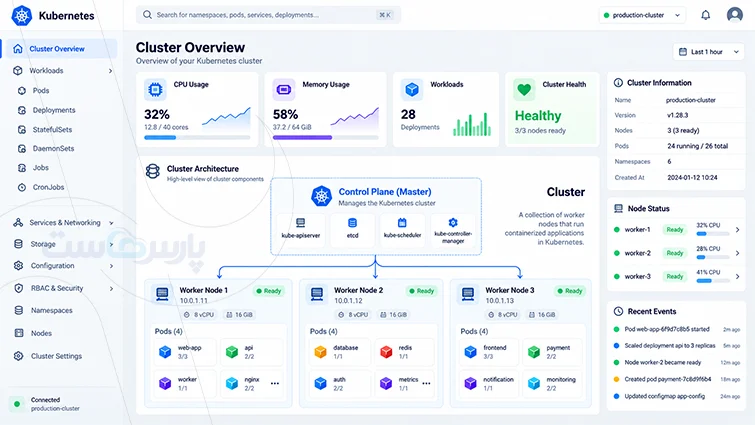Open the web-app pod
Image resolution: width=755 pixels, height=425 pixels.
coord(184,352)
